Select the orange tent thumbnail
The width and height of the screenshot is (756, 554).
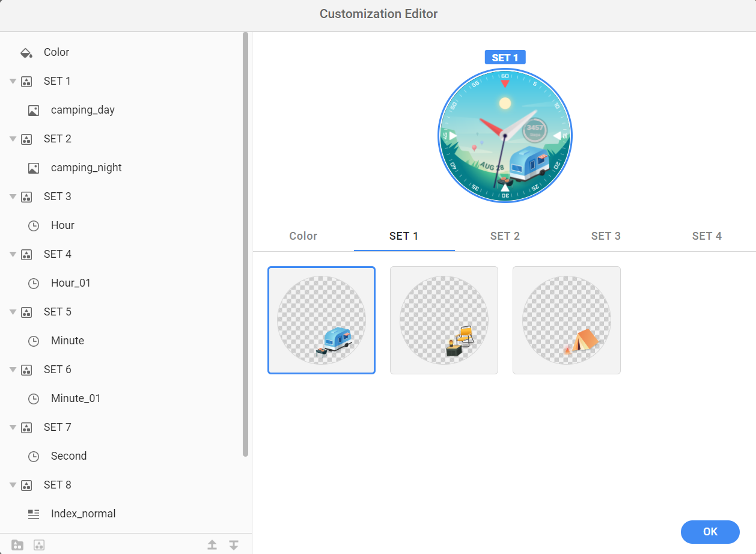click(567, 320)
